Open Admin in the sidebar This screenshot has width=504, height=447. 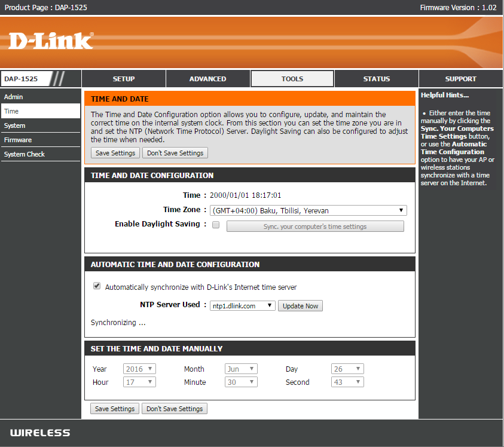tap(41, 97)
